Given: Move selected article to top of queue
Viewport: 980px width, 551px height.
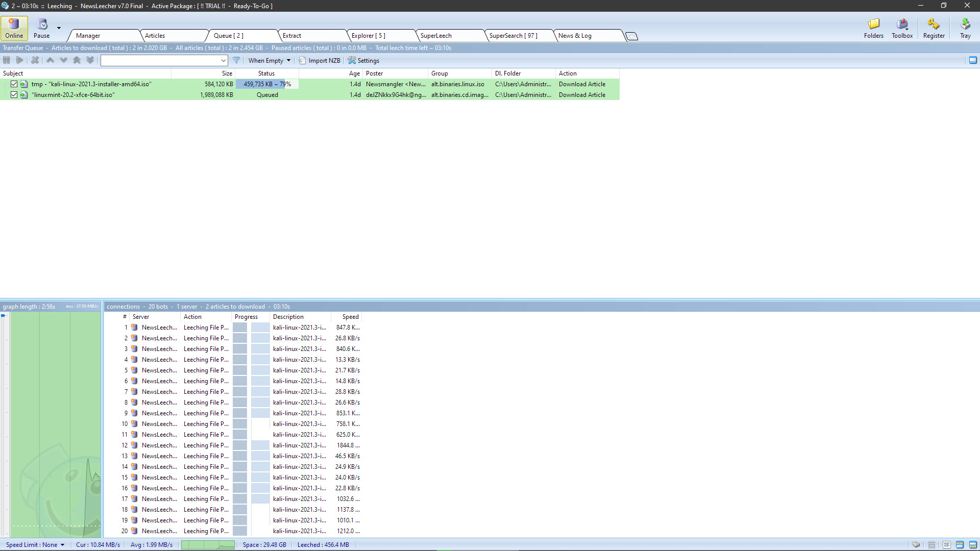Looking at the screenshot, I should [x=77, y=60].
